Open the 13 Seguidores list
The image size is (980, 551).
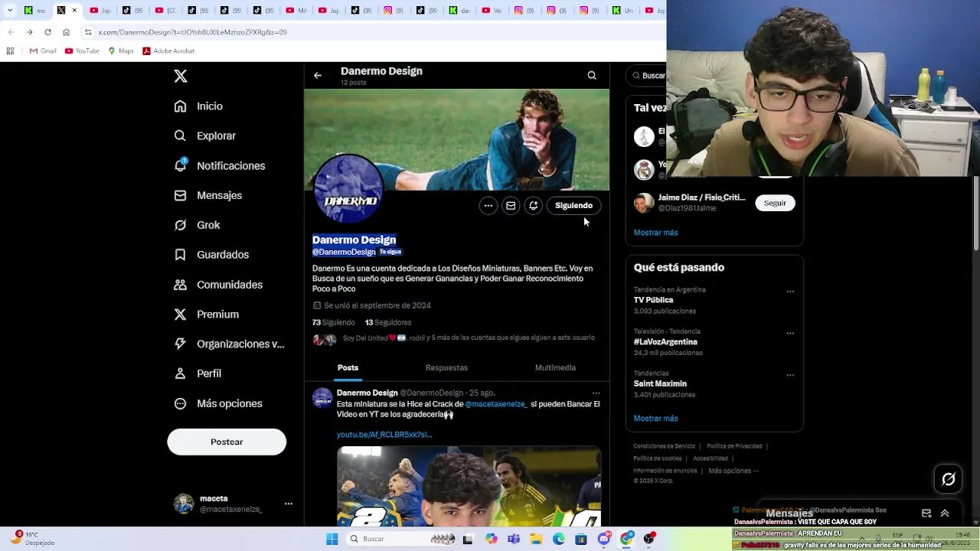point(388,322)
